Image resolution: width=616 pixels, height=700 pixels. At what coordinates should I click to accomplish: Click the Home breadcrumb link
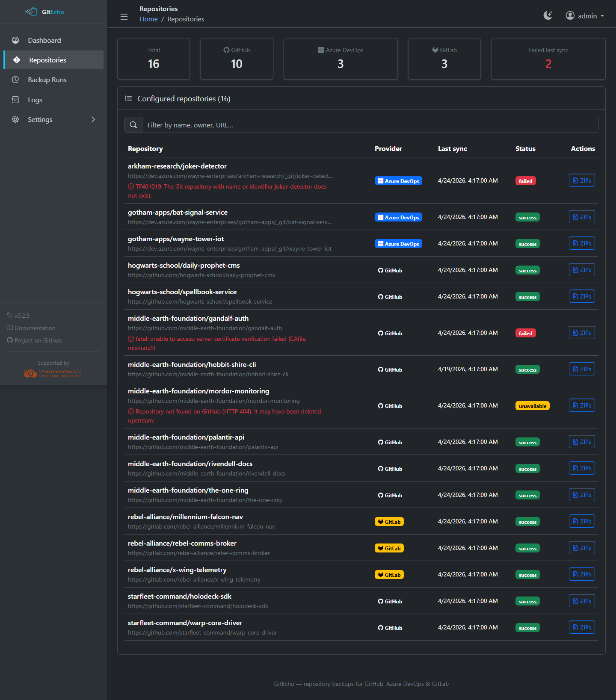[x=148, y=19]
